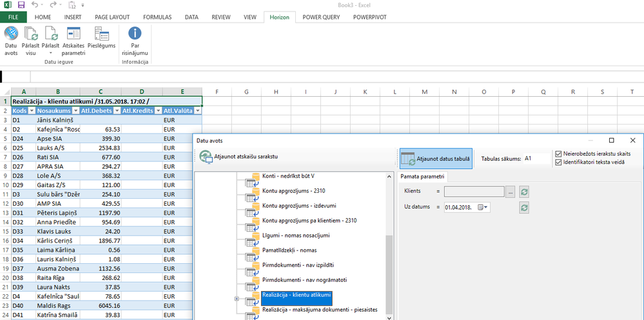Screen dimensions: 644x320
Task: Click the Klients browse ellipsis button
Action: tap(511, 192)
